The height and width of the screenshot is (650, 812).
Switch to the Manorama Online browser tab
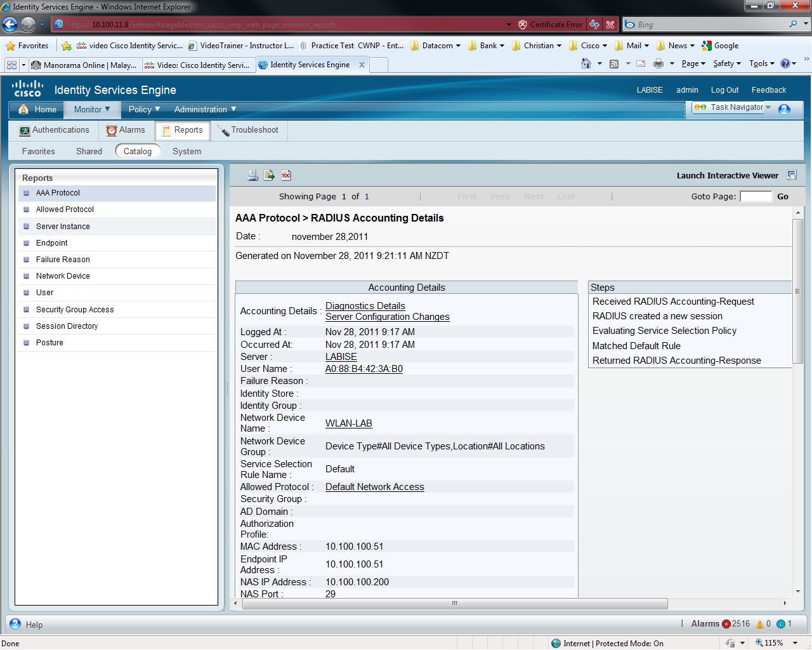tap(84, 65)
